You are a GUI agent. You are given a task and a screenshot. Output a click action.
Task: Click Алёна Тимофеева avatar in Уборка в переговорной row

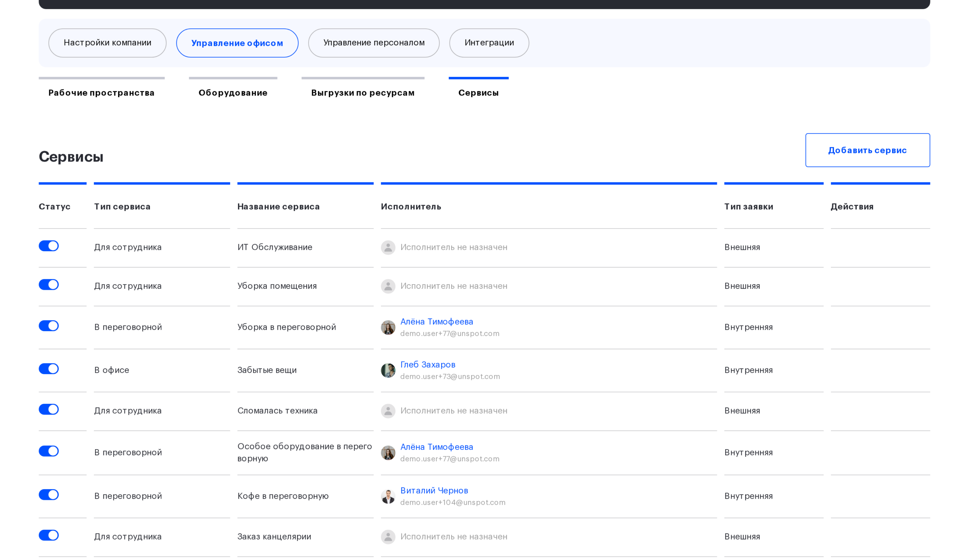[x=388, y=327]
